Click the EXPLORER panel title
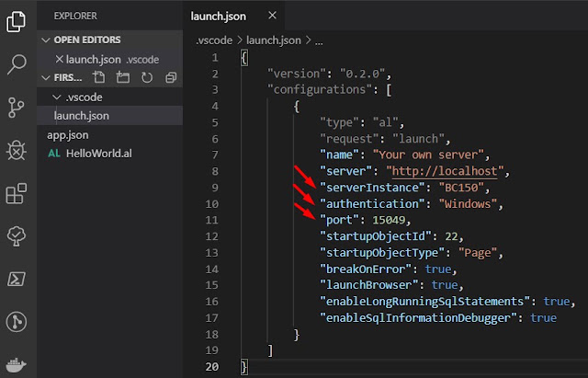588x378 pixels. pos(75,17)
